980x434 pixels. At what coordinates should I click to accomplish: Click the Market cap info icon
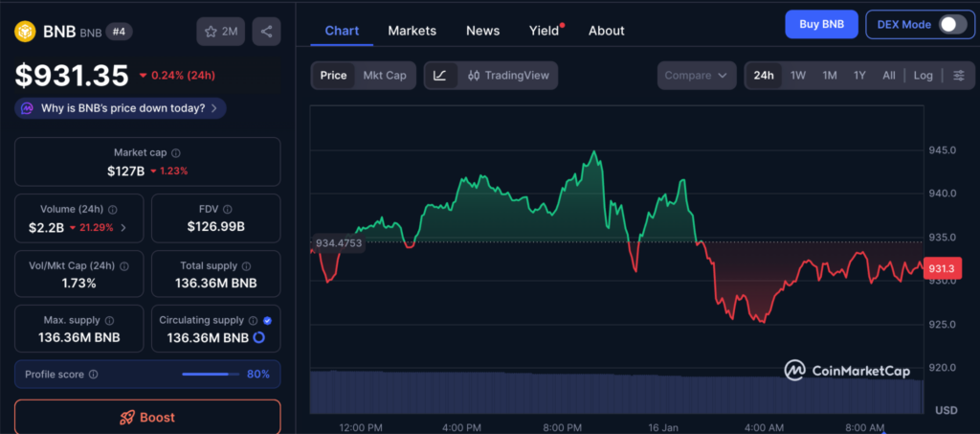[x=175, y=152]
